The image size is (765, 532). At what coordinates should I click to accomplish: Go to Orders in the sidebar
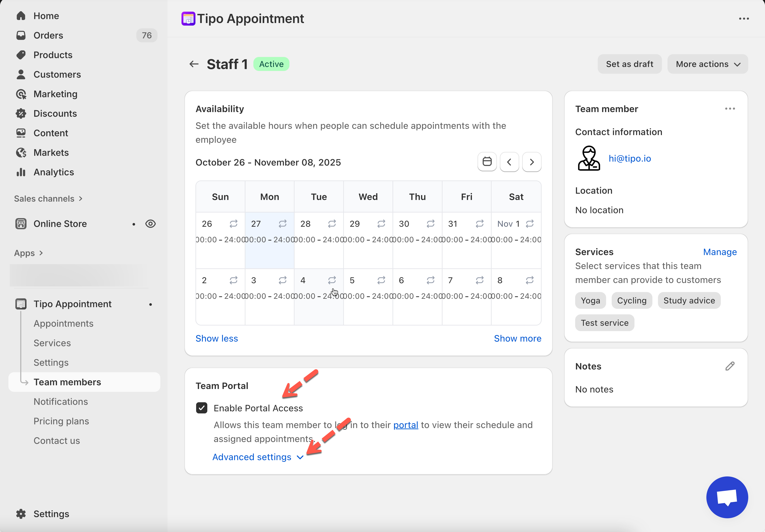point(48,35)
